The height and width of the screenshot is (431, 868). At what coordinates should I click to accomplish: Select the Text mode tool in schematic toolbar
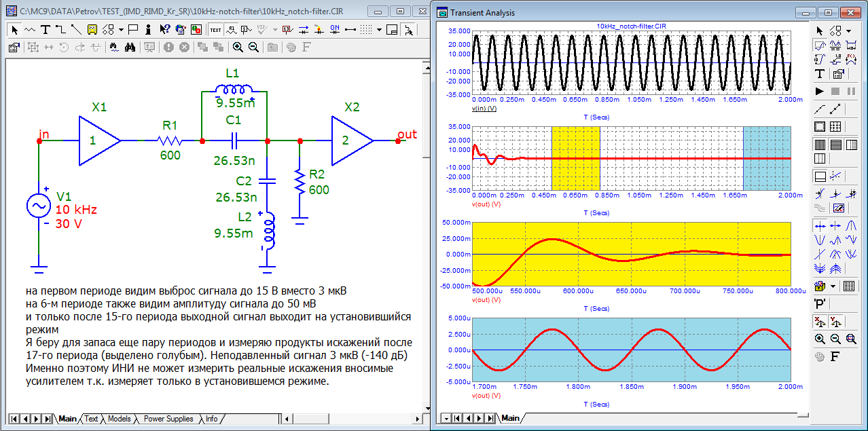pyautogui.click(x=46, y=30)
